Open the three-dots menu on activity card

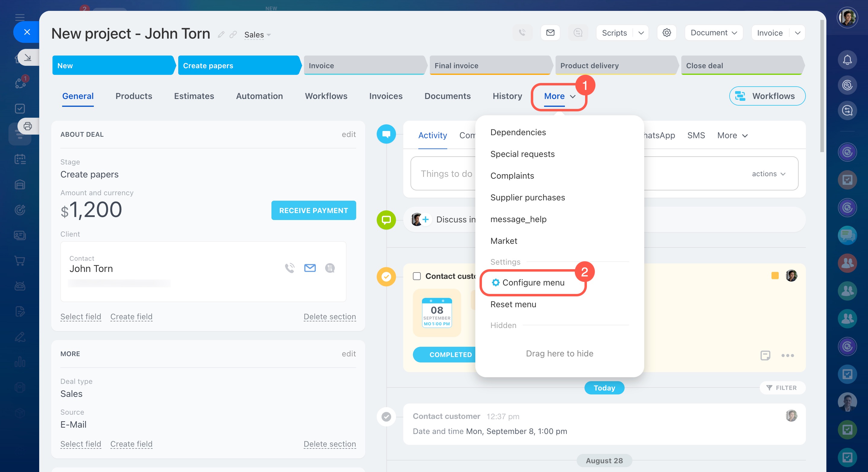(x=787, y=355)
